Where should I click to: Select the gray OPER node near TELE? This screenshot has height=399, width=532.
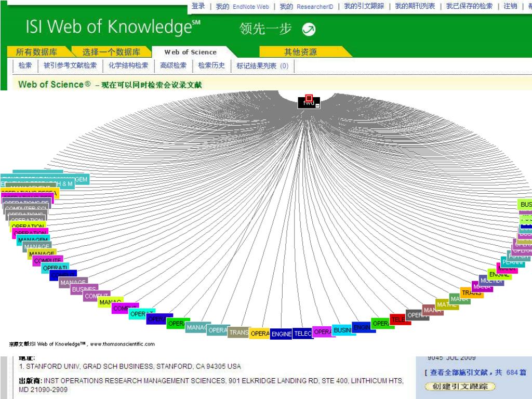pyautogui.click(x=417, y=315)
